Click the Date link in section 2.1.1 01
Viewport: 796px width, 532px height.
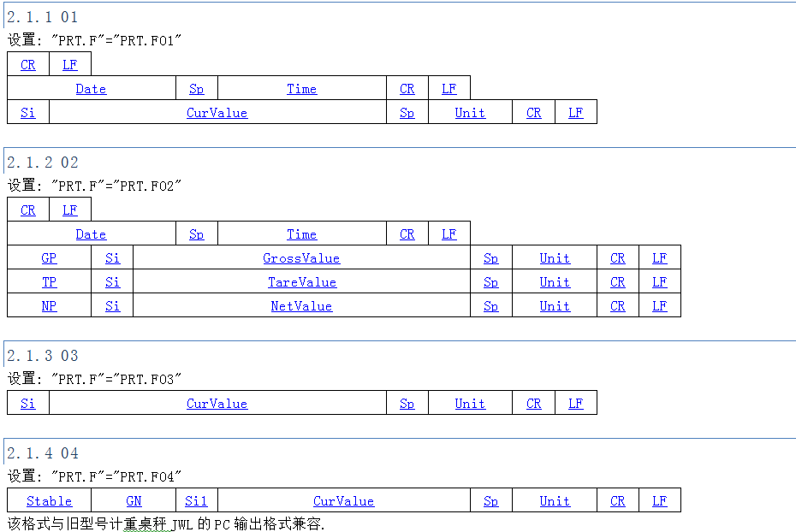point(91,89)
